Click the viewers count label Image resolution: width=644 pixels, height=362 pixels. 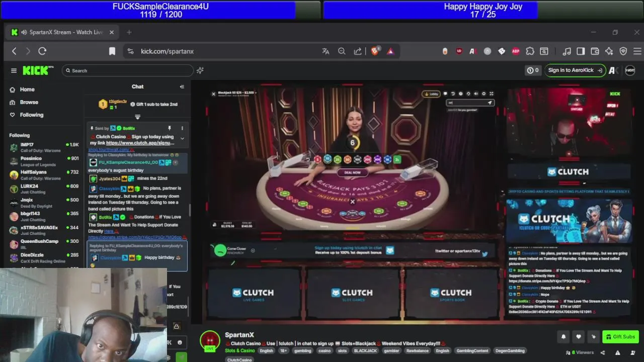click(580, 352)
